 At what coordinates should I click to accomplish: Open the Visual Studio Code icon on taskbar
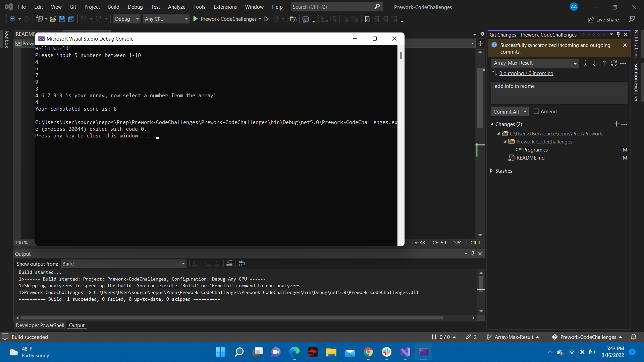coord(405,352)
